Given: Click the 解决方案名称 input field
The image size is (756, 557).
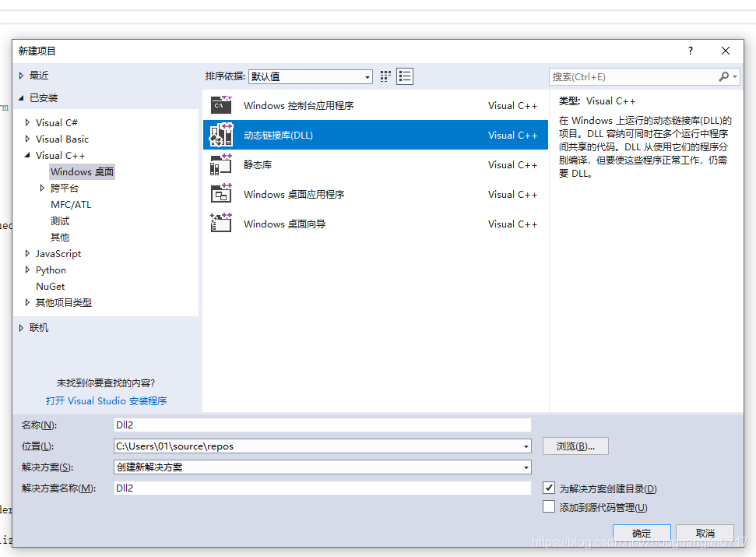Looking at the screenshot, I should (x=322, y=488).
